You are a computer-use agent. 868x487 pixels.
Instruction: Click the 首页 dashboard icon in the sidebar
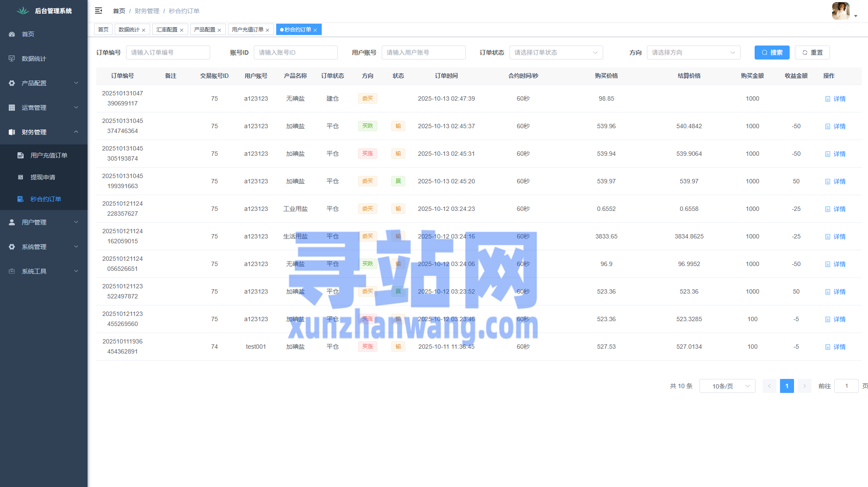pos(12,34)
